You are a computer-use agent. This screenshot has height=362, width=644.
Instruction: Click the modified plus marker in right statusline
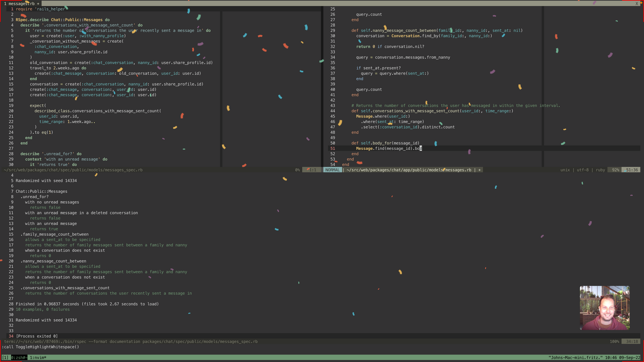click(x=479, y=170)
